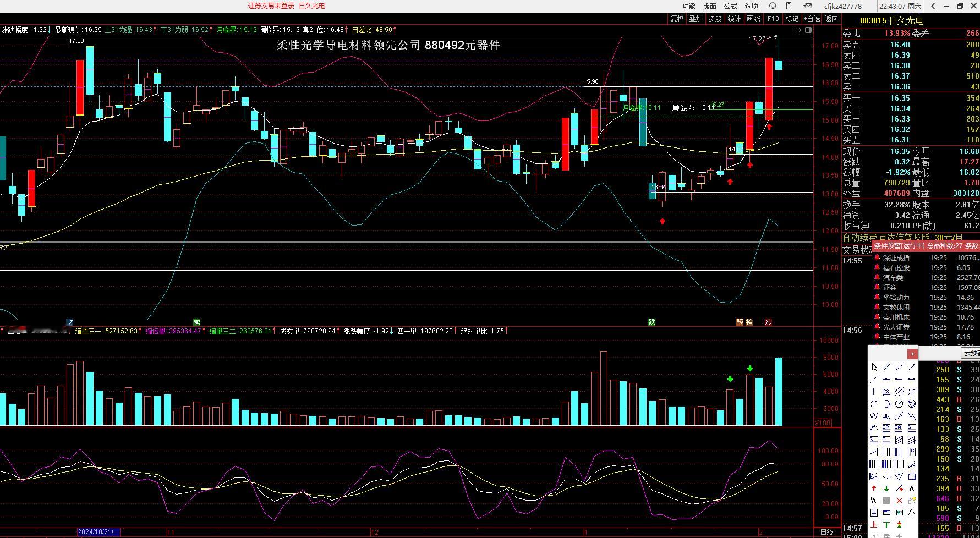Click the 买一 16.35 order book row
Viewport: 980px width, 538px height.
(x=911, y=98)
